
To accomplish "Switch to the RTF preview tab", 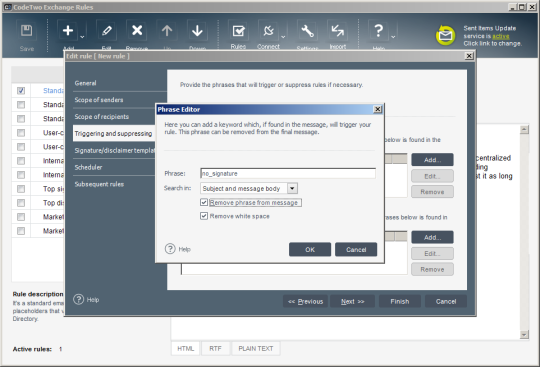I will pos(215,348).
